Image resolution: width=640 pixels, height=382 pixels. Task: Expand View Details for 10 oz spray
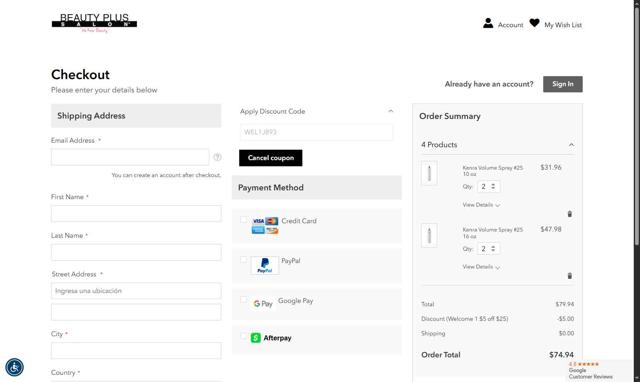point(481,205)
